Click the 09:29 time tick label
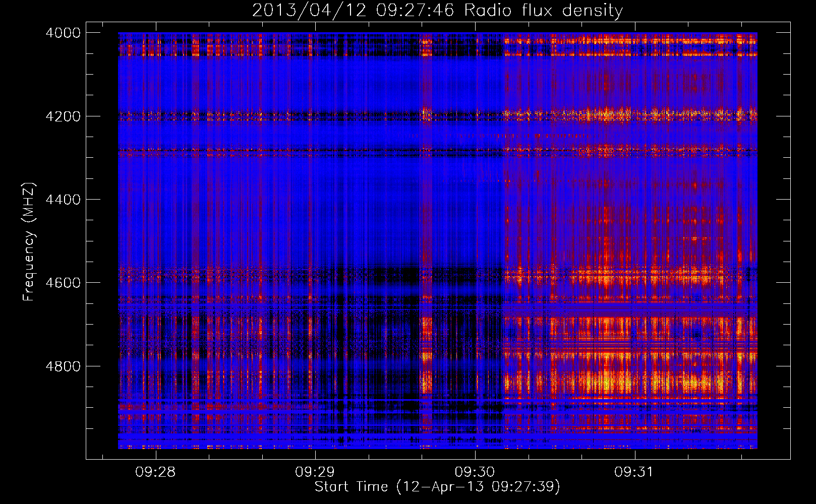Screen dimensions: 816x504 315,472
